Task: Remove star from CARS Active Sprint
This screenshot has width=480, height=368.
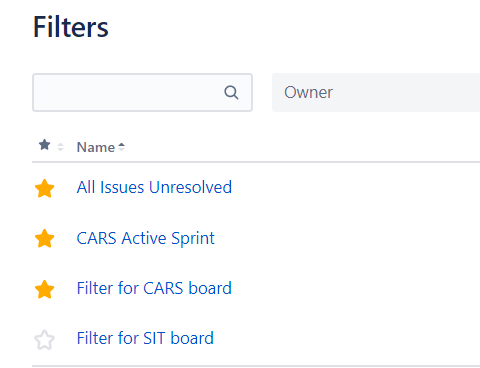Action: [x=44, y=239]
